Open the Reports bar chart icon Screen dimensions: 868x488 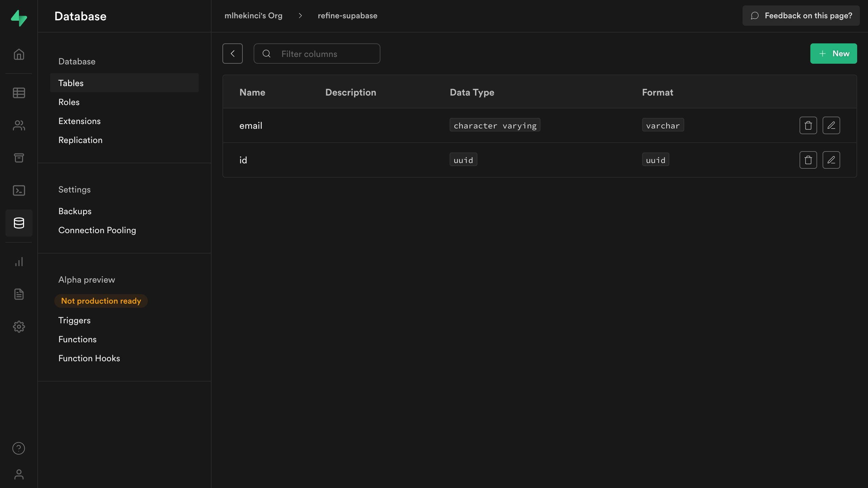coord(19,262)
